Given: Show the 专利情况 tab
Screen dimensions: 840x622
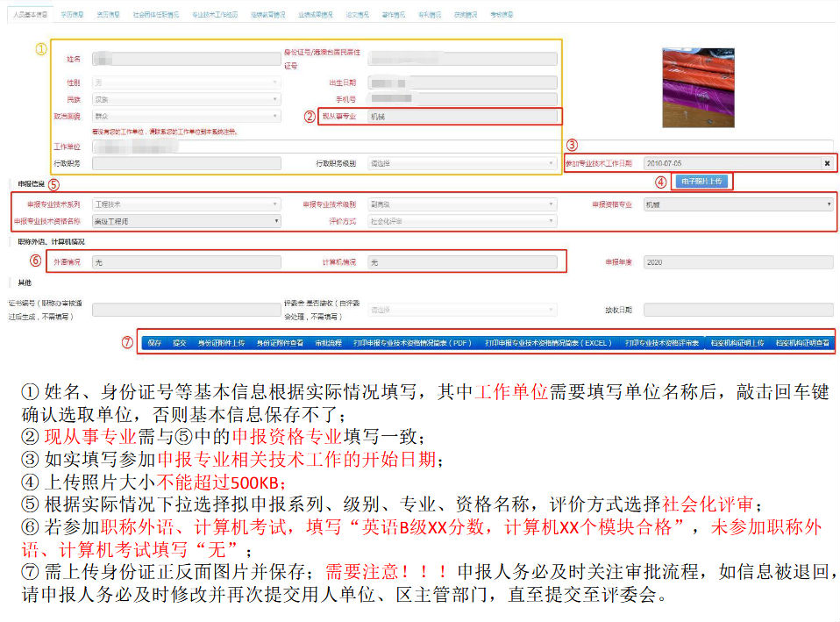Looking at the screenshot, I should pos(430,15).
